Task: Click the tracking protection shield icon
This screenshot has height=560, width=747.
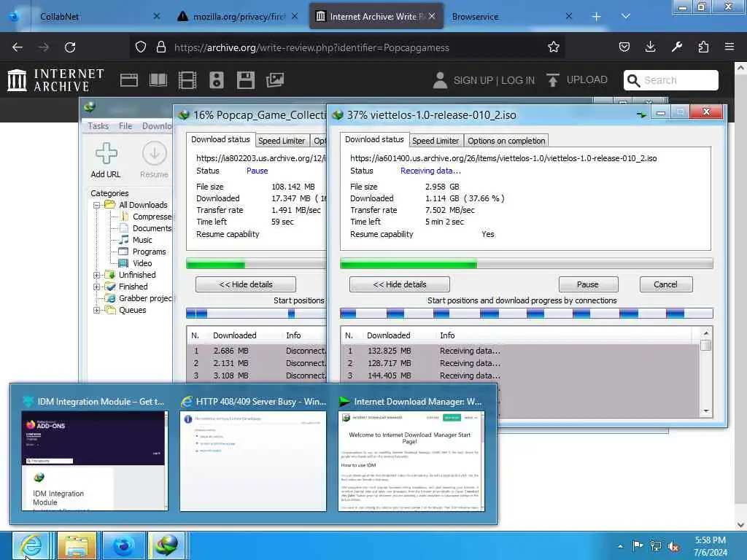Action: click(x=141, y=47)
